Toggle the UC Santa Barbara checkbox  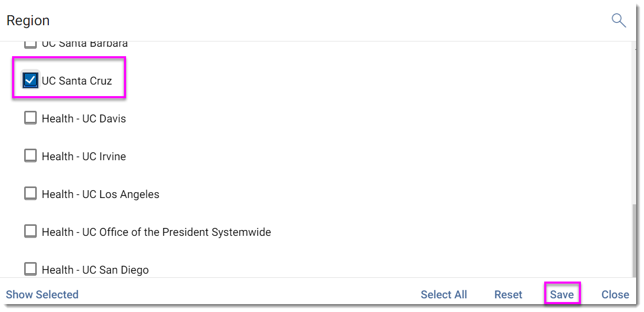[x=30, y=44]
